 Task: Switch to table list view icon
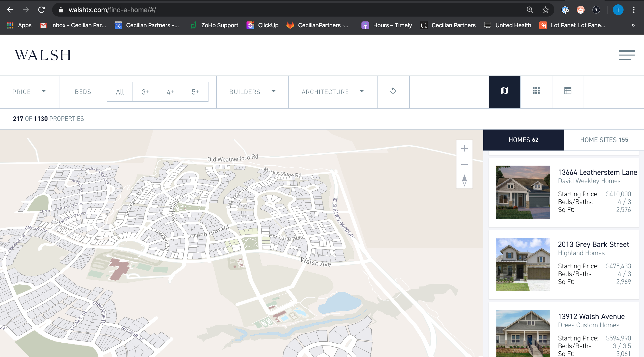point(568,91)
